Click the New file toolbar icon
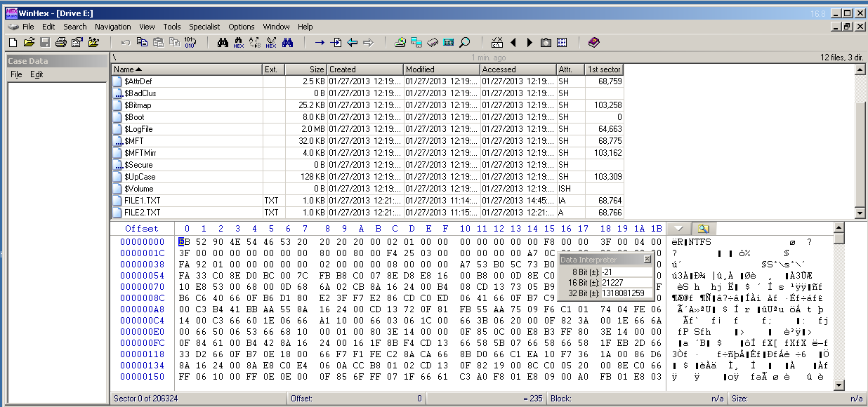 [13, 43]
